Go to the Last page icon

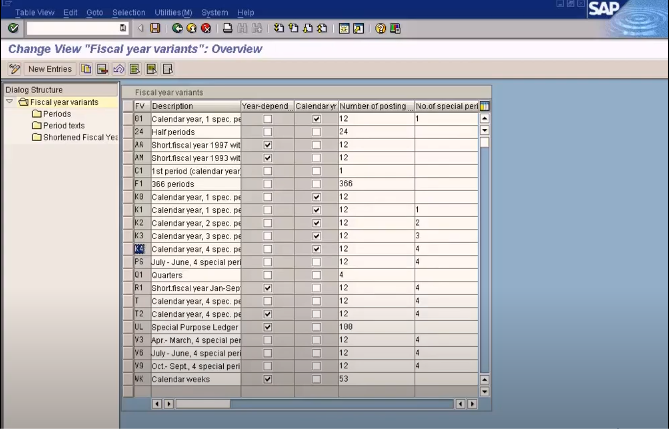[x=323, y=28]
